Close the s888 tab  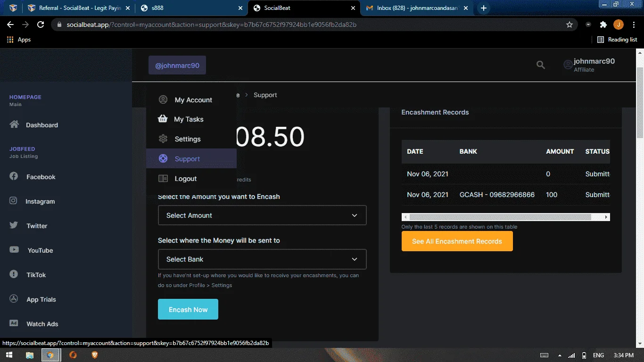(240, 8)
